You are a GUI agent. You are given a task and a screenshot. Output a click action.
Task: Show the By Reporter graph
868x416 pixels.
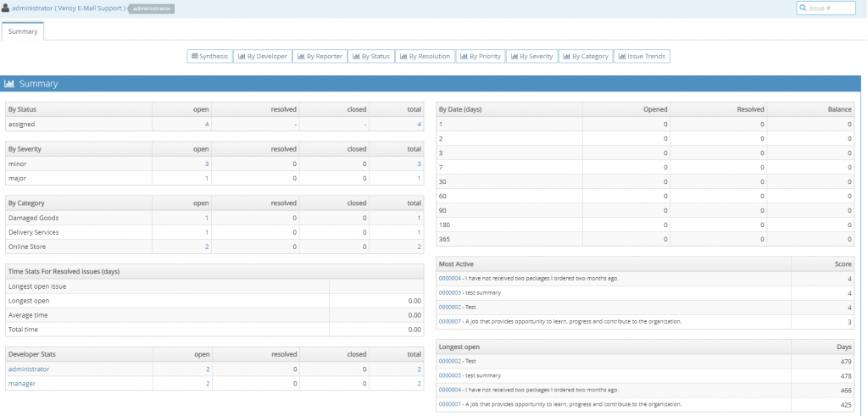point(319,56)
